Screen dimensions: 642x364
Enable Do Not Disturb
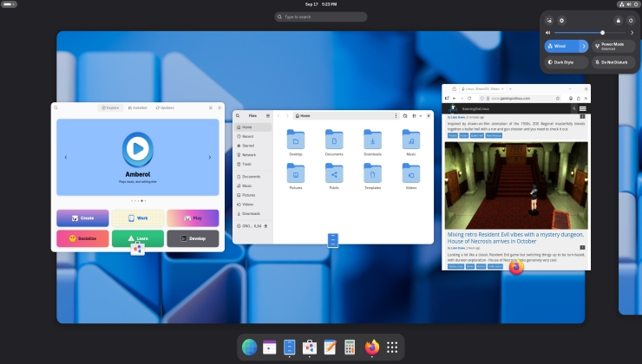tap(613, 62)
